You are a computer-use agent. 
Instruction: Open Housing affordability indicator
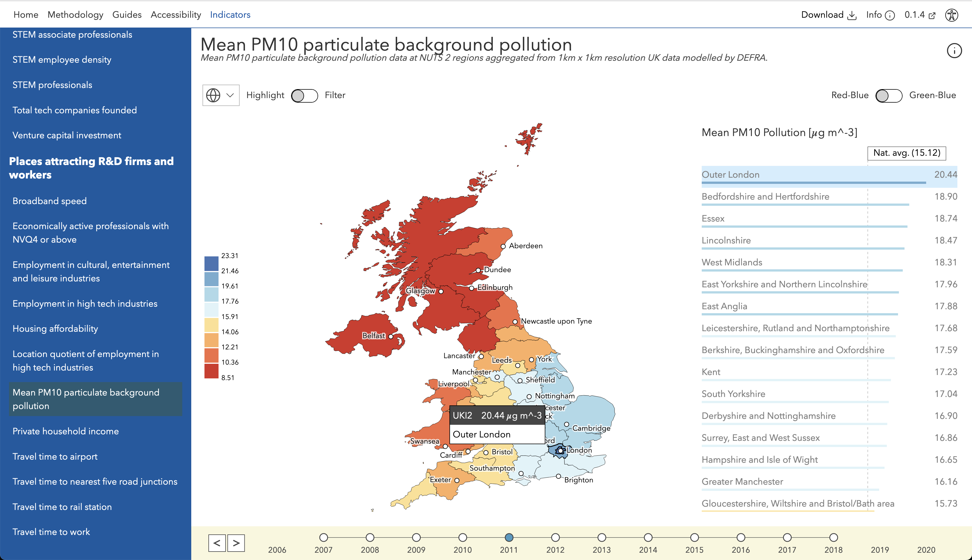click(55, 328)
